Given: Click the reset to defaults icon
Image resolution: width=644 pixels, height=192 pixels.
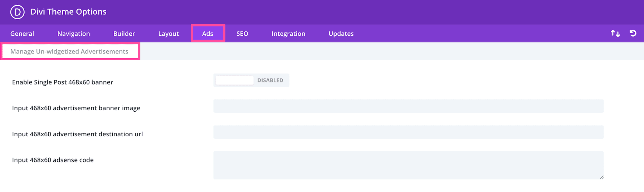Looking at the screenshot, I should pyautogui.click(x=633, y=33).
